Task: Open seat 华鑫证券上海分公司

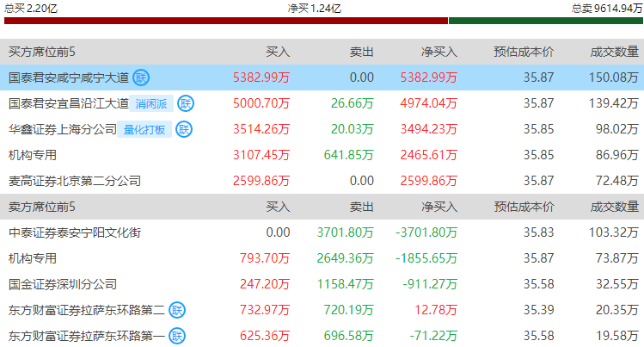Action: tap(63, 129)
